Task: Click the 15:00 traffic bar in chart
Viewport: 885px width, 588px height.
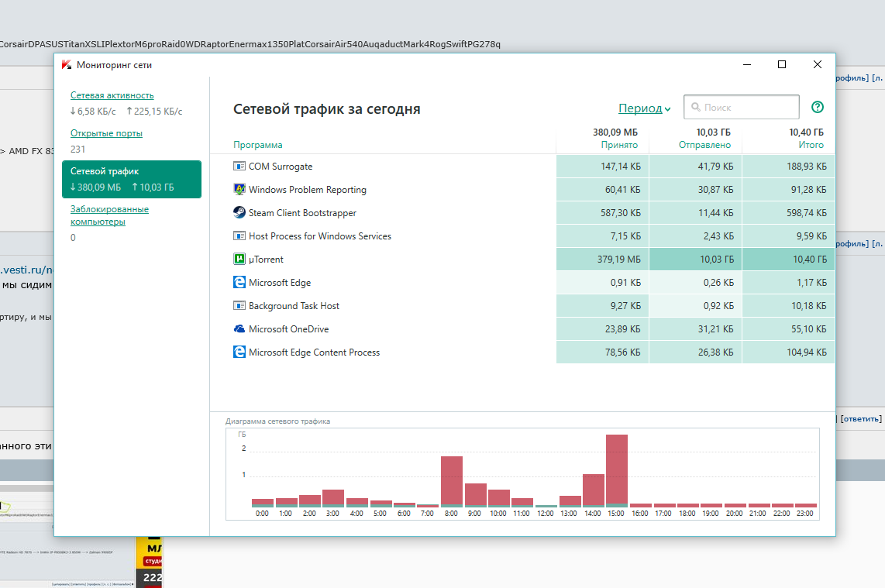Action: click(x=617, y=469)
